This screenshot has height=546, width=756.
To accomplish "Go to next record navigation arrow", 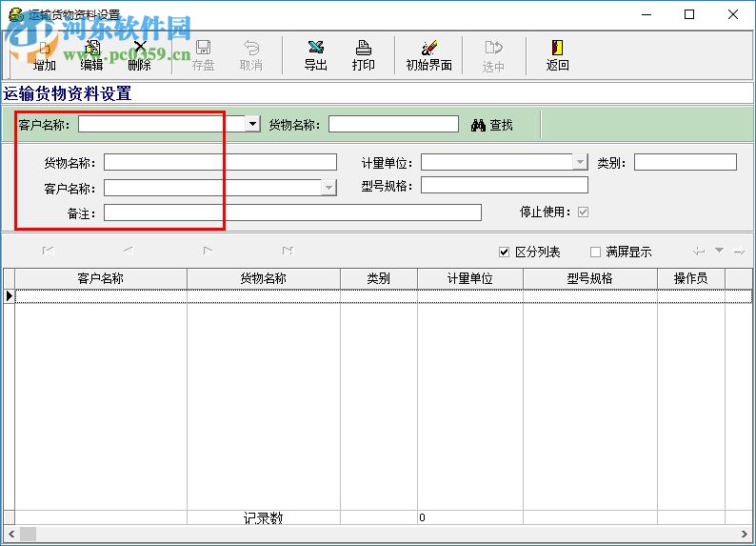I will pos(208,251).
